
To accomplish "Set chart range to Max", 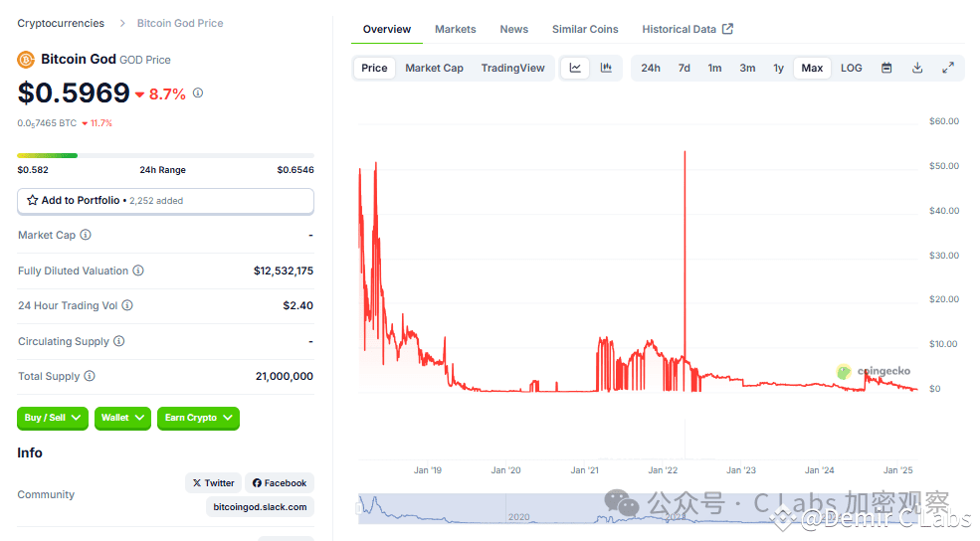I will [x=812, y=68].
